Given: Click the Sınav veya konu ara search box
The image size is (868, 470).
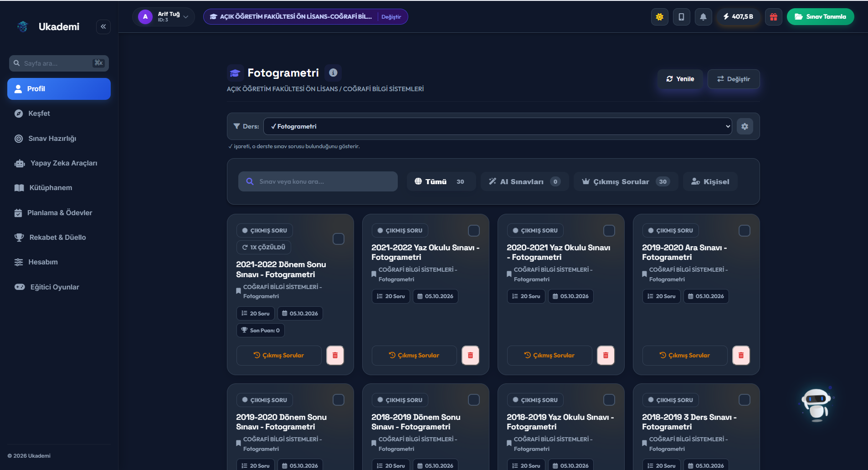Looking at the screenshot, I should (318, 181).
